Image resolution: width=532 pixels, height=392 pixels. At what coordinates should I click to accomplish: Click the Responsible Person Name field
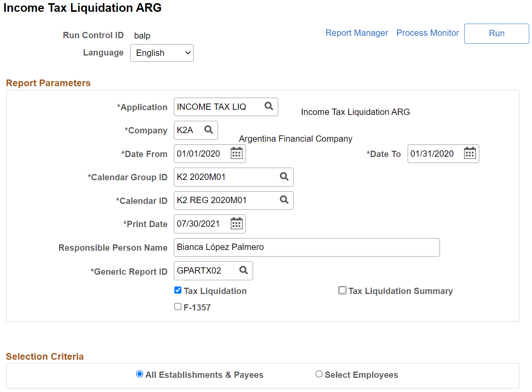click(307, 247)
